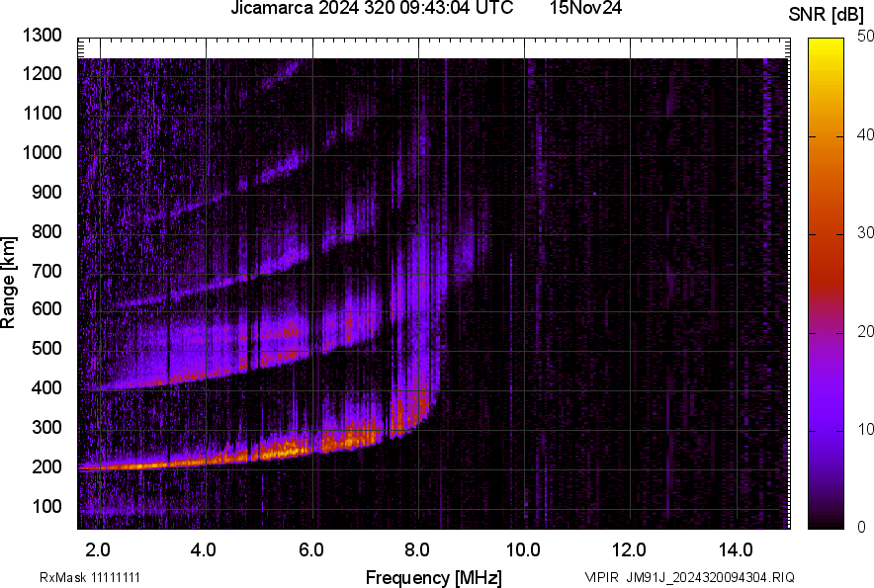The width and height of the screenshot is (874, 588).
Task: Click the RxMask 11111111 status text
Action: [x=90, y=574]
